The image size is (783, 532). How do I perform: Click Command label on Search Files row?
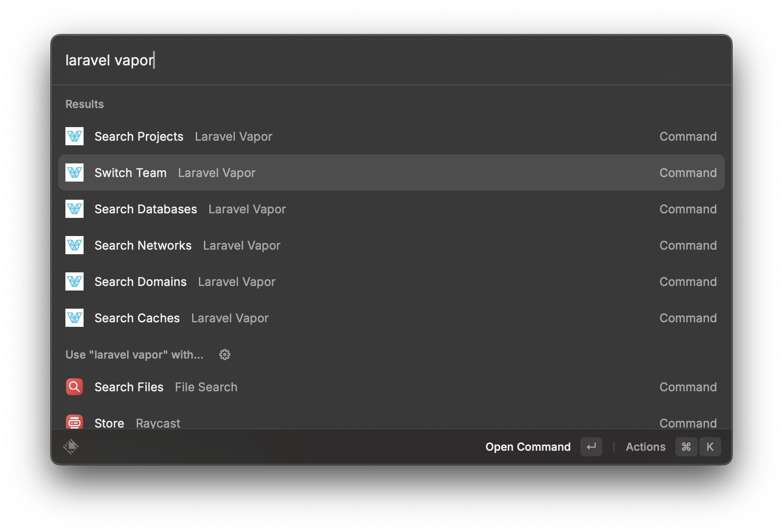pos(688,387)
